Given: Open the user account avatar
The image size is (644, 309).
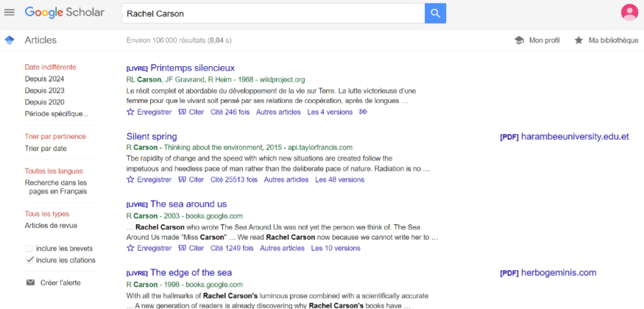Looking at the screenshot, I should (629, 13).
